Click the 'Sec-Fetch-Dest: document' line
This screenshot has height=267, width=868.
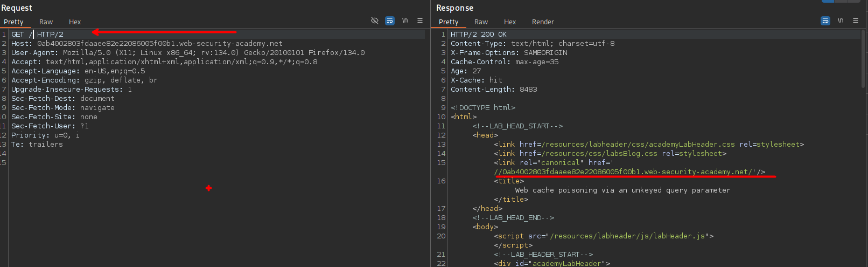coord(63,98)
